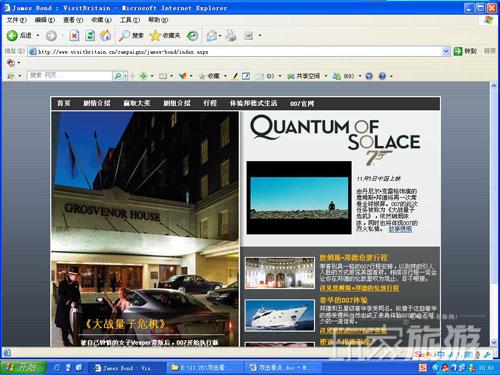Expand the address bar URL dropdown
Viewport: 500px width, 375px height.
pyautogui.click(x=446, y=51)
